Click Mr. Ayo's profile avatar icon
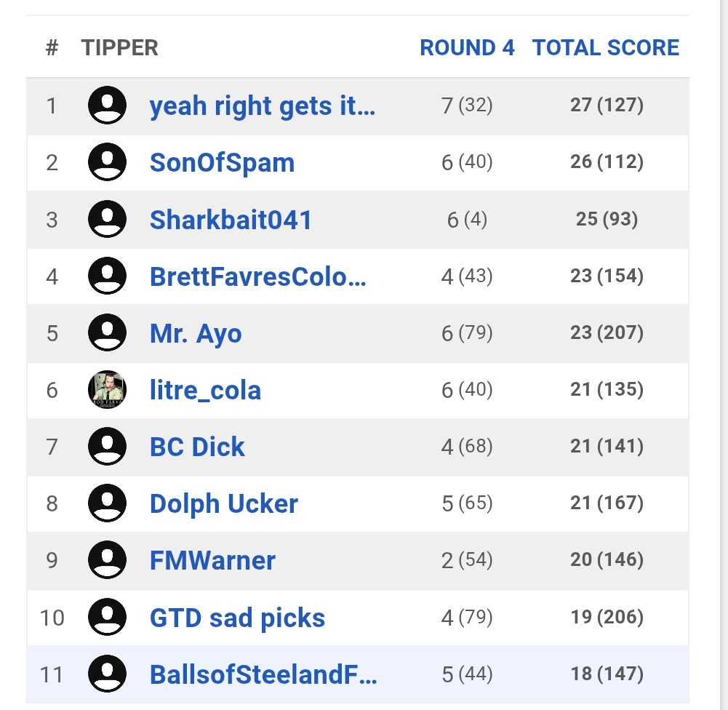The height and width of the screenshot is (710, 728). (107, 332)
